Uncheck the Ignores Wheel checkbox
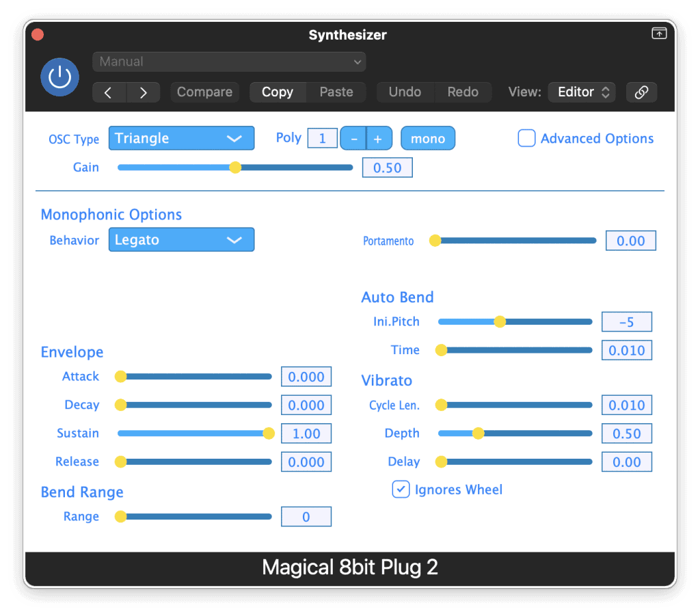Image resolution: width=700 pixels, height=616 pixels. pyautogui.click(x=401, y=490)
